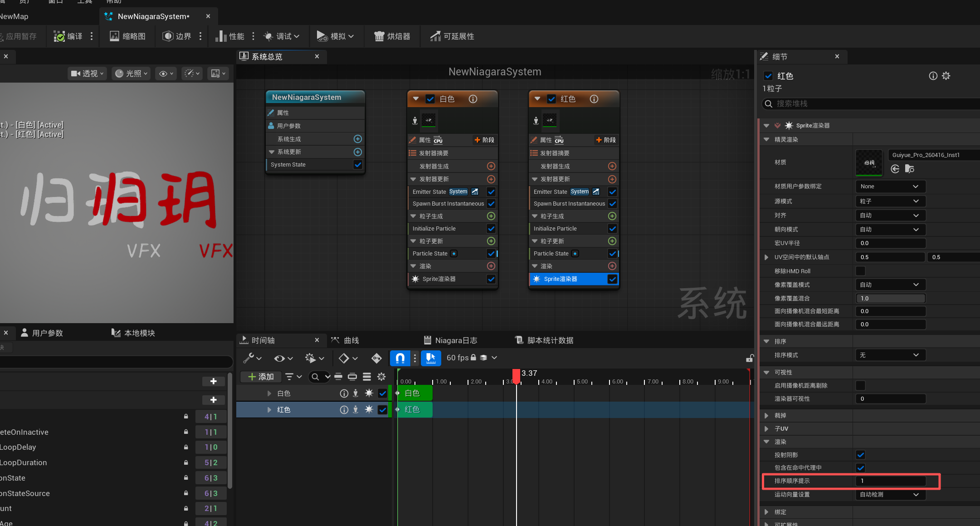Click the timeline keyframe diamond icon
This screenshot has height=526, width=980.
point(344,358)
